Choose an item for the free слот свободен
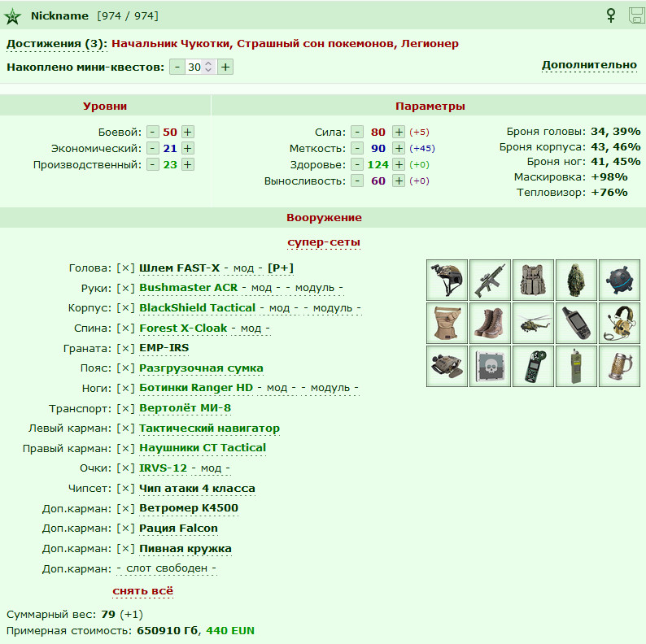This screenshot has height=644, width=646. (167, 568)
